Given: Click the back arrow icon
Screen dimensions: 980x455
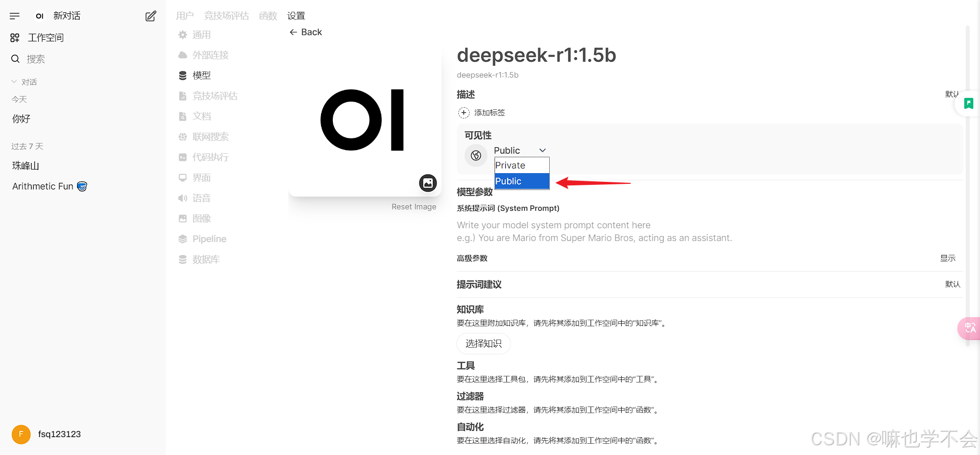Looking at the screenshot, I should pos(293,32).
